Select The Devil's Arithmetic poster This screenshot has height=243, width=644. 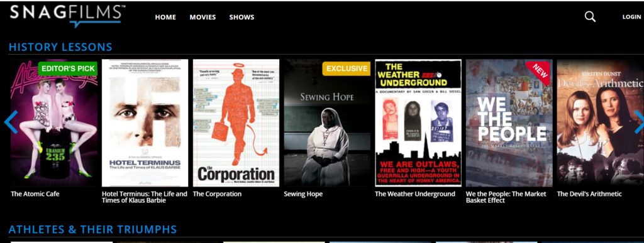[600, 123]
